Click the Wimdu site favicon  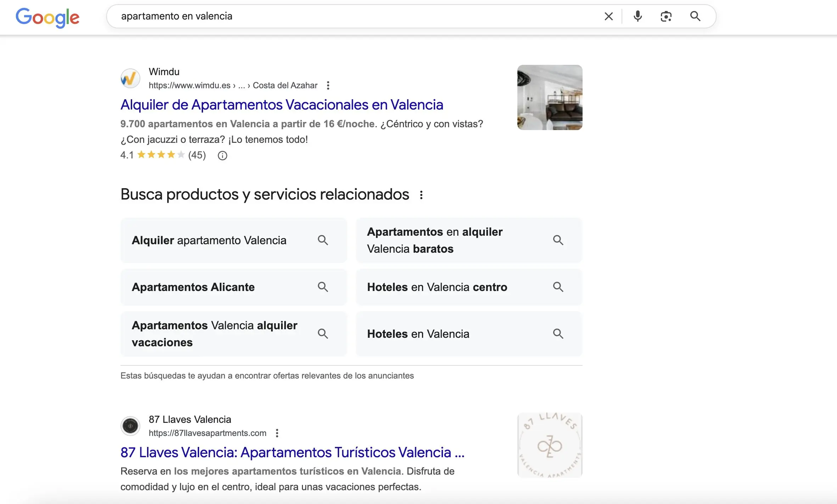pos(130,78)
